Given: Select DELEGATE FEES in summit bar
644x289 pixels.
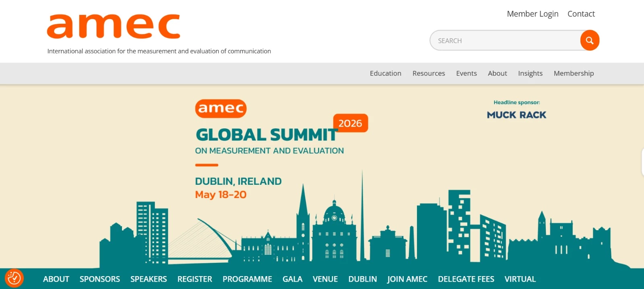Looking at the screenshot, I should (466, 279).
